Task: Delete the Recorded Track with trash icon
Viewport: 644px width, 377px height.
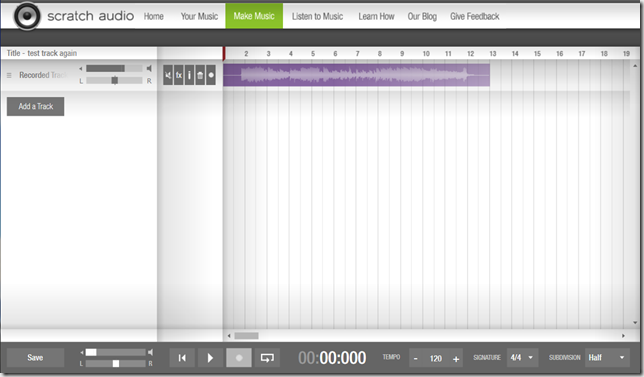Action: point(200,75)
